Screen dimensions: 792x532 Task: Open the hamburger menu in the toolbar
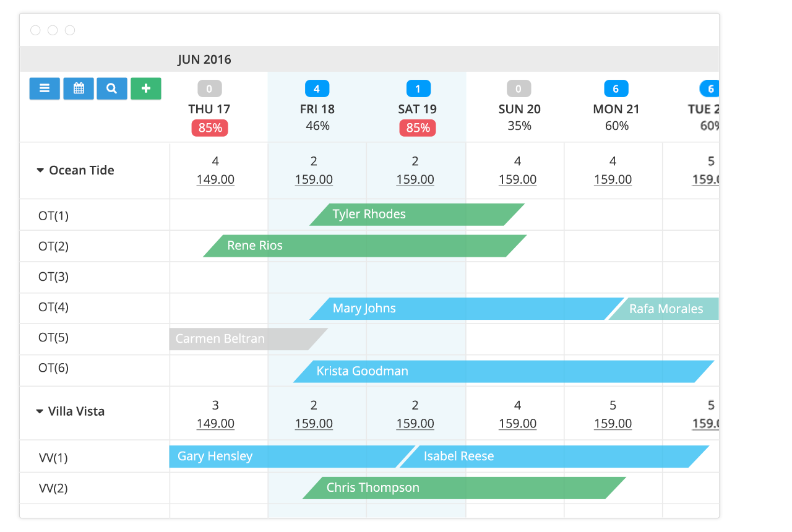click(44, 88)
